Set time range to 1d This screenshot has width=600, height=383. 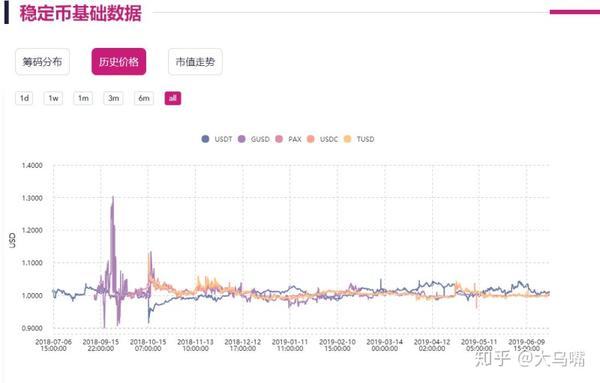(x=24, y=98)
